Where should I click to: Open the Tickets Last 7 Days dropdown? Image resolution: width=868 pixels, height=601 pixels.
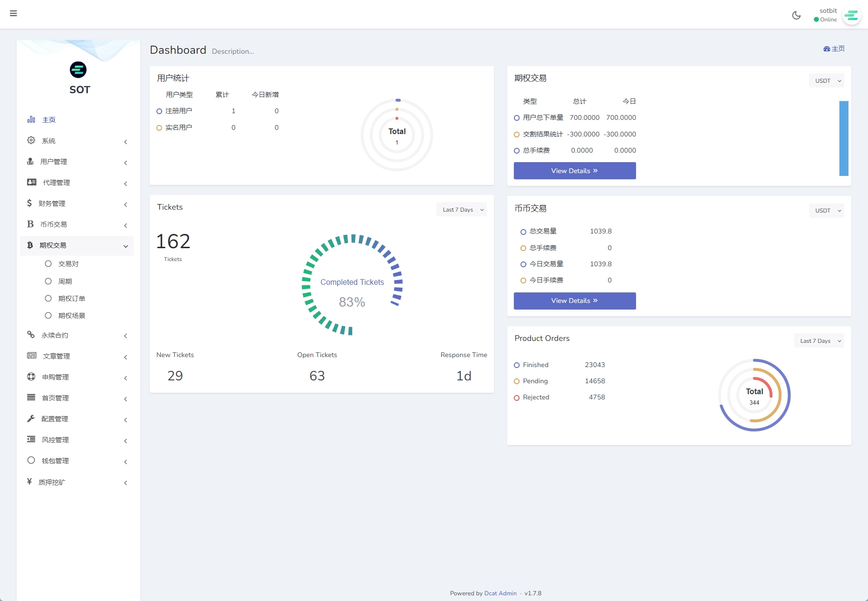click(461, 210)
